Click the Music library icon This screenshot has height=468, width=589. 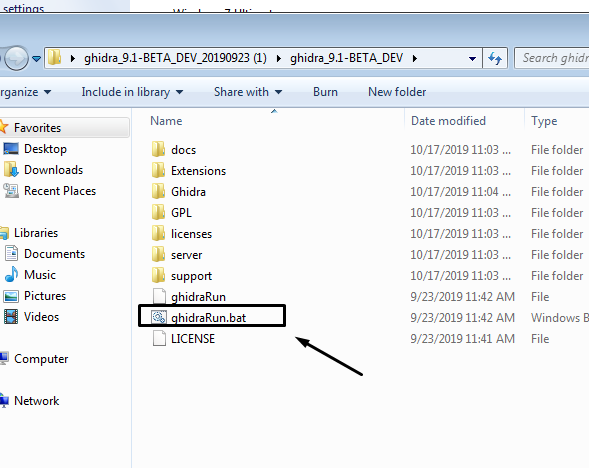click(11, 275)
